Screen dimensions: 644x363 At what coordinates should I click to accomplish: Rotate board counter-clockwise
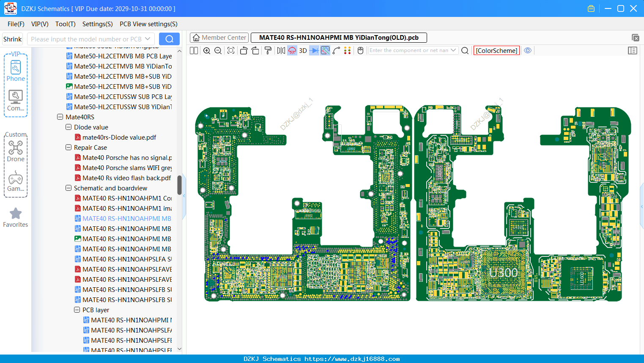(244, 50)
